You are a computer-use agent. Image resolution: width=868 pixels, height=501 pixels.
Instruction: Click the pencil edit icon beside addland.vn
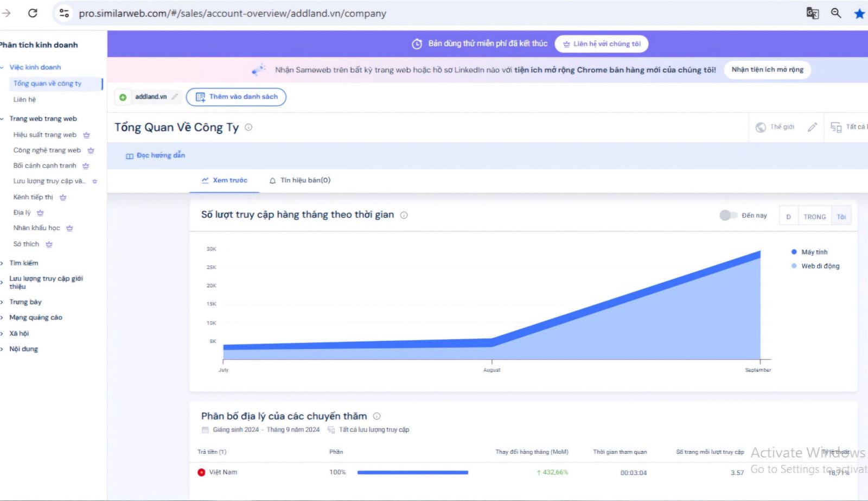click(x=175, y=97)
